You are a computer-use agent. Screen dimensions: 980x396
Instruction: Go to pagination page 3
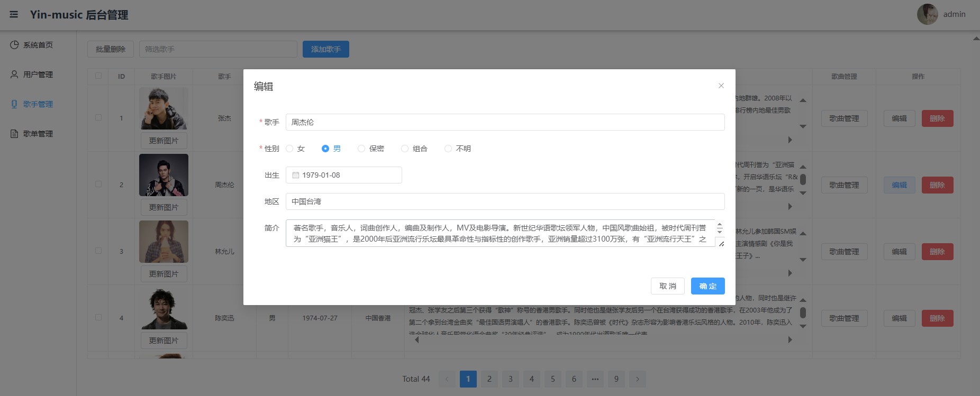coord(511,379)
